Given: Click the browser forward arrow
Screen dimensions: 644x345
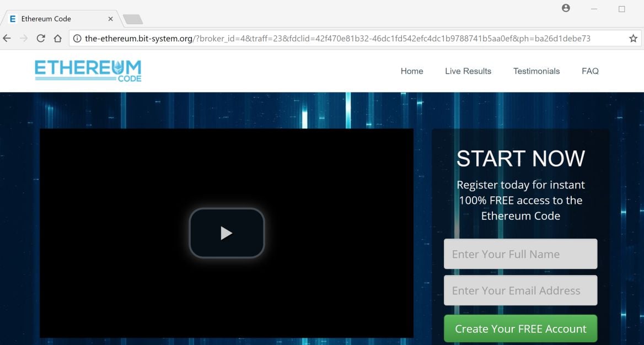Looking at the screenshot, I should click(x=23, y=38).
